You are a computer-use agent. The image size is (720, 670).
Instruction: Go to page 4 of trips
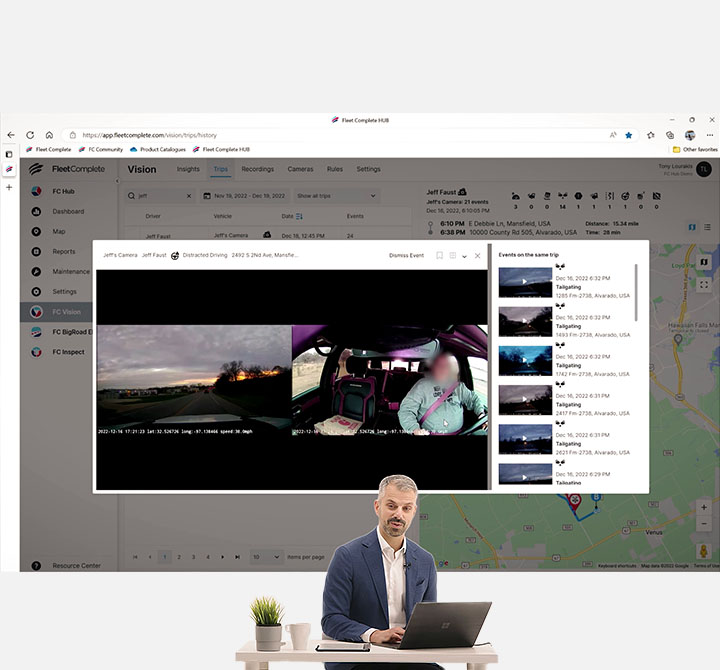(x=208, y=557)
